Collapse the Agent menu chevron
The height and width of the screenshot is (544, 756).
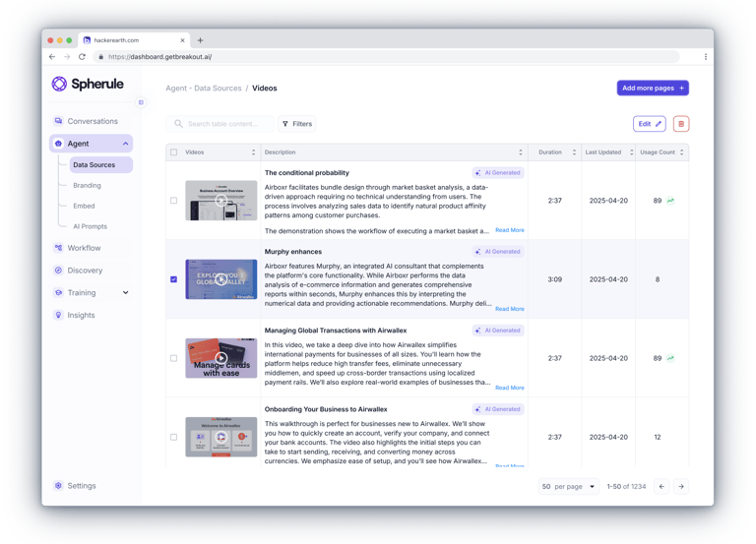point(125,144)
